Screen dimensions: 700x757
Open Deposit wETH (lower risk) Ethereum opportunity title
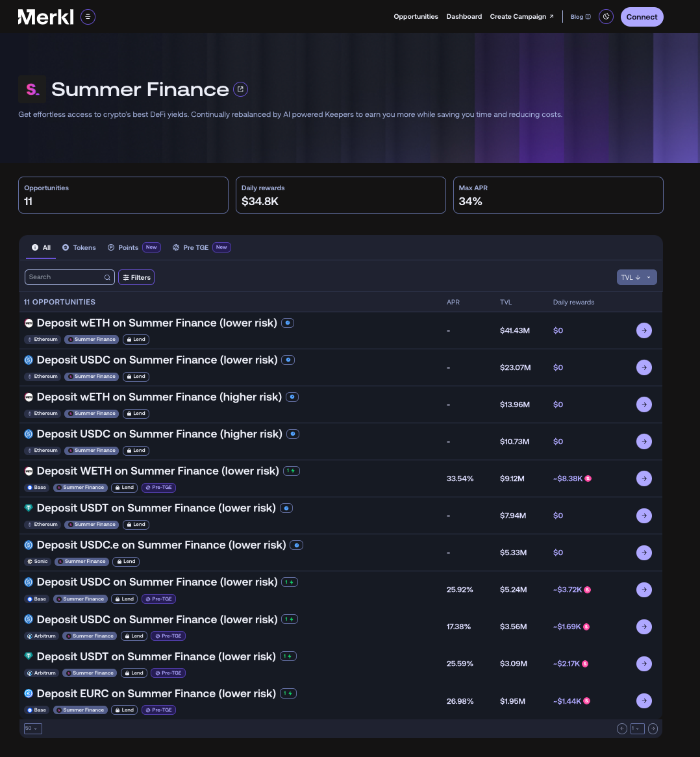click(x=157, y=323)
